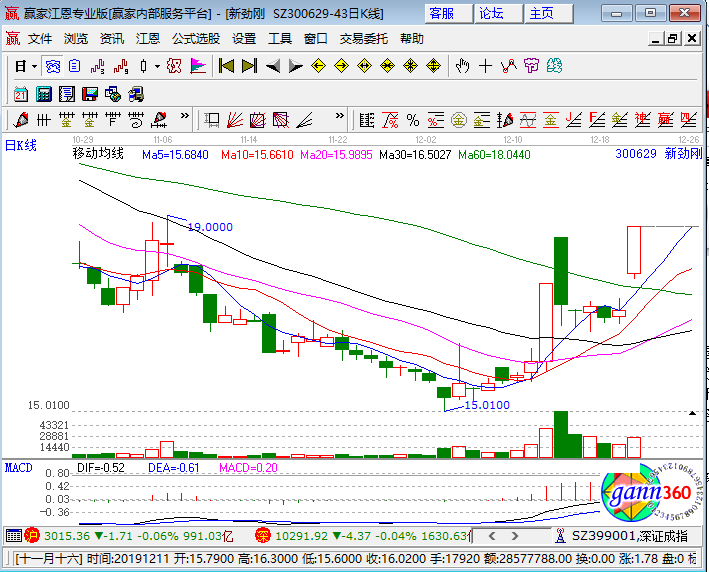The height and width of the screenshot is (572, 709).
Task: Open the 交易委托 menu
Action: coord(364,39)
